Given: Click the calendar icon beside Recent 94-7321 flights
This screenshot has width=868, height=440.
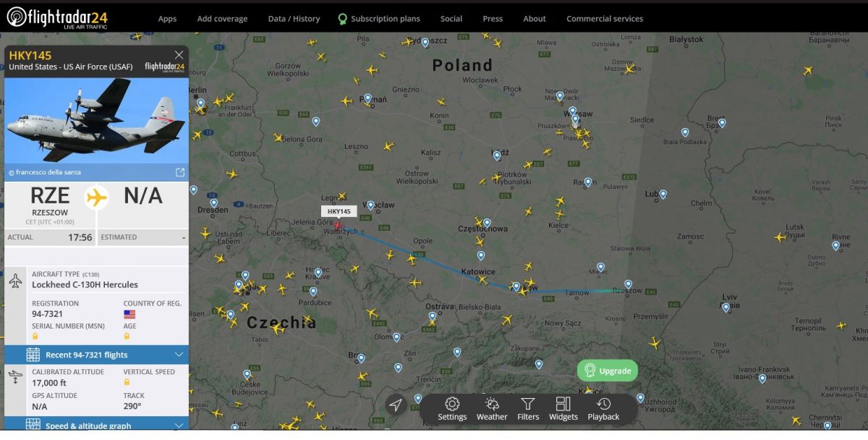Looking at the screenshot, I should (x=33, y=355).
